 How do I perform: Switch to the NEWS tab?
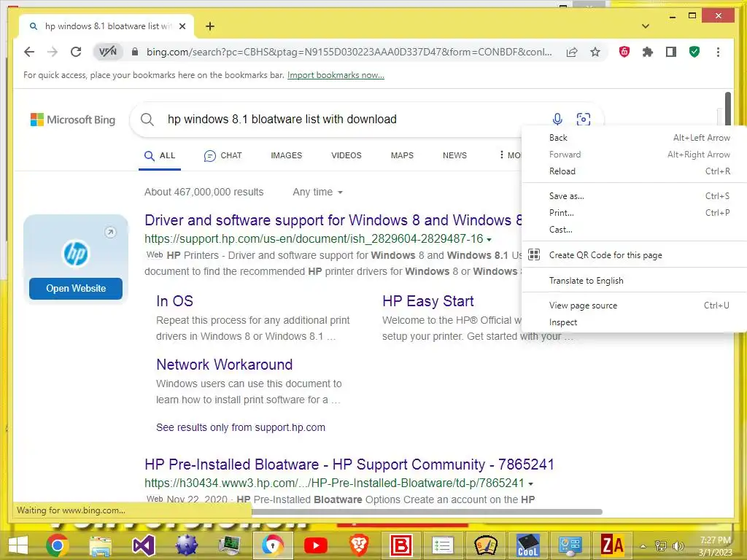tap(454, 156)
